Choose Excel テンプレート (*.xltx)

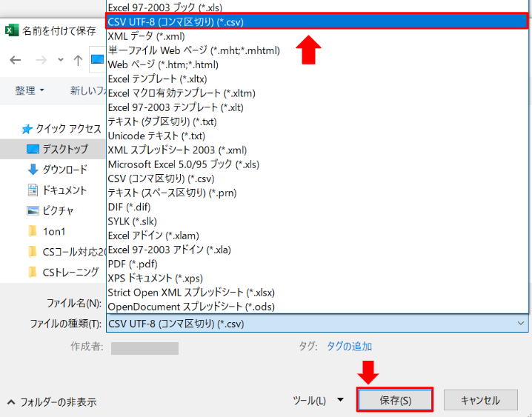317,79
